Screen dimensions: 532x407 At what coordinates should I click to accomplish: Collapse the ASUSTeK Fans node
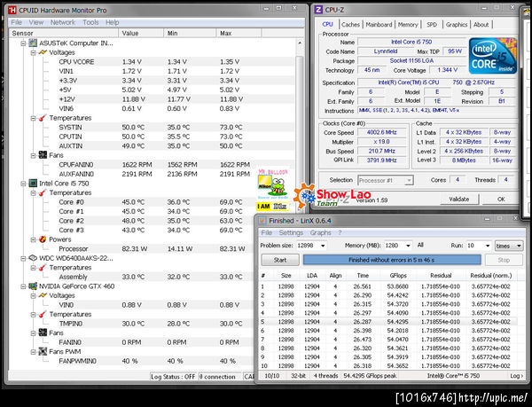coord(34,155)
